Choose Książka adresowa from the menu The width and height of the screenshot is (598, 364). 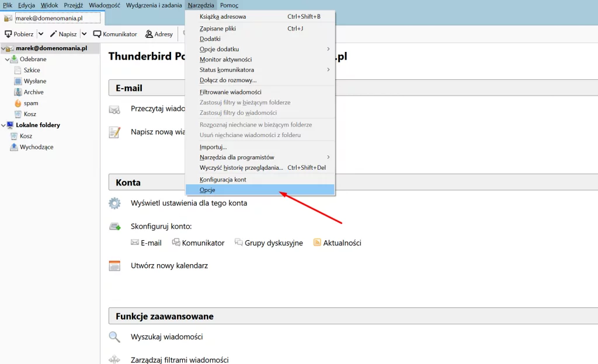pos(260,16)
